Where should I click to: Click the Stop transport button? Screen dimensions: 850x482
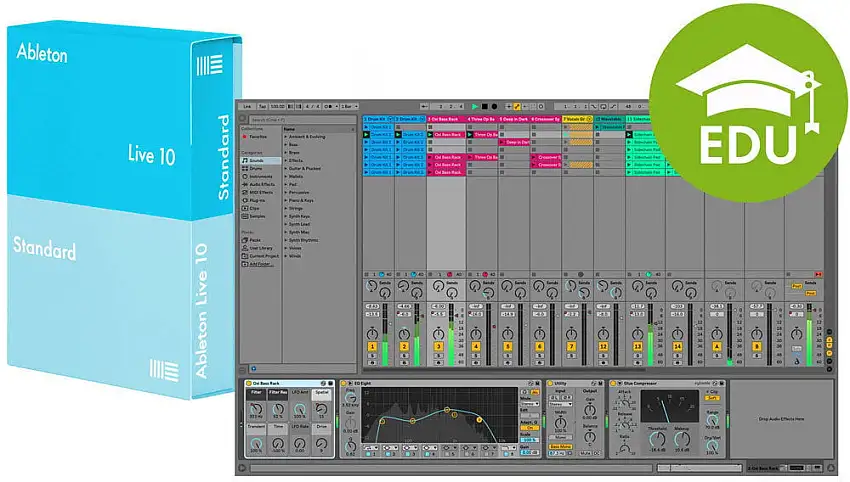[485, 107]
